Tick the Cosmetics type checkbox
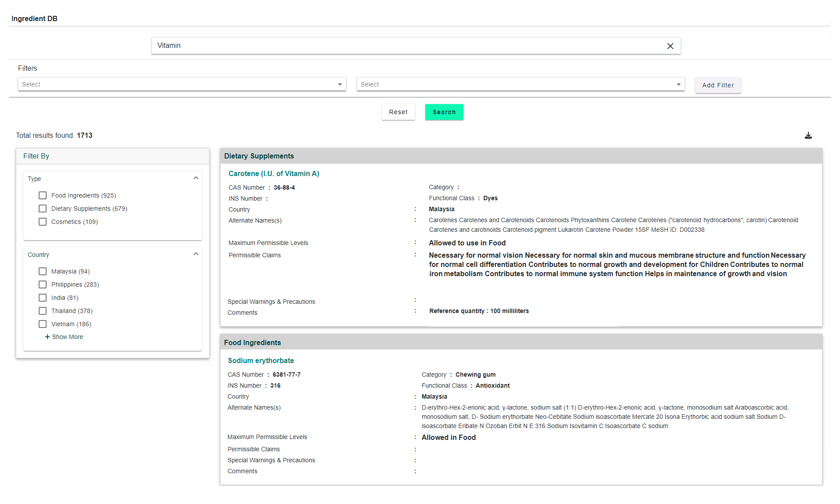This screenshot has height=504, width=840. click(x=43, y=222)
